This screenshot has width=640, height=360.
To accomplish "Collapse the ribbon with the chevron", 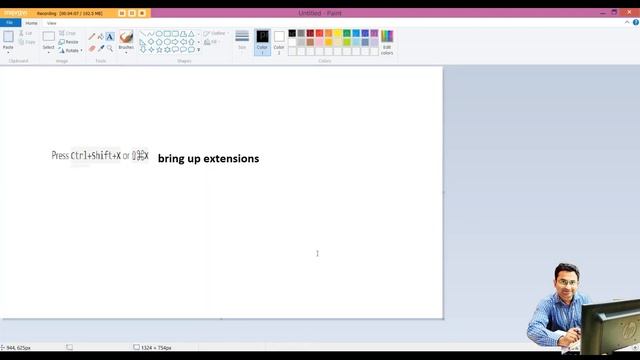I will click(627, 22).
